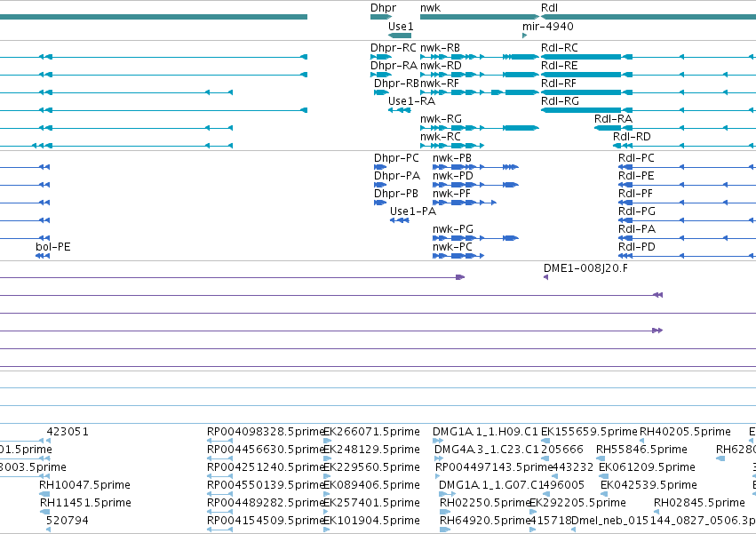This screenshot has height=534, width=756.
Task: Select transcript Rdl-RF
Action: pos(648,92)
